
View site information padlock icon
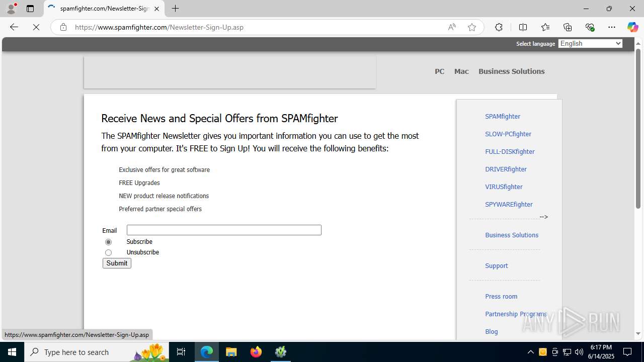tap(63, 27)
